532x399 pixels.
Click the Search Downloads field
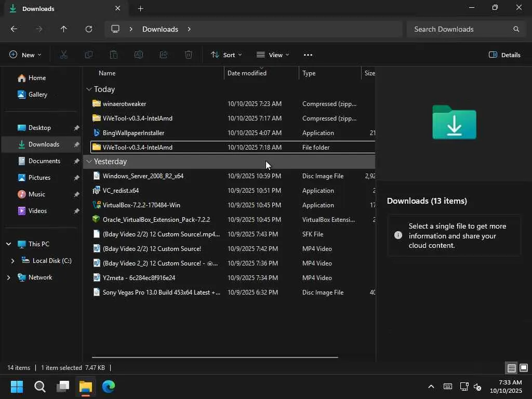point(457,29)
